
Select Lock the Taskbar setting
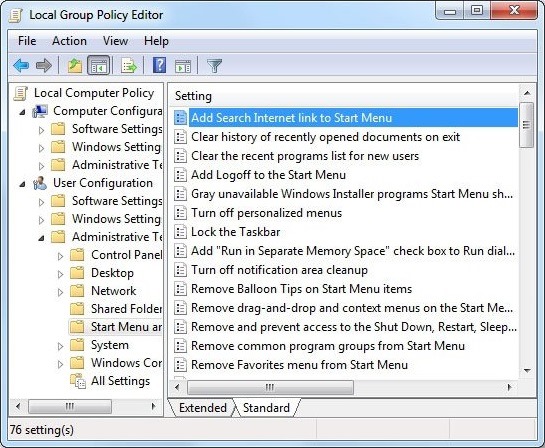(235, 232)
